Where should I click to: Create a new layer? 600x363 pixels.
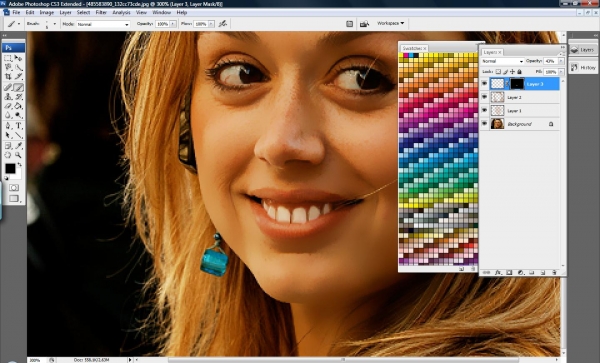(543, 272)
